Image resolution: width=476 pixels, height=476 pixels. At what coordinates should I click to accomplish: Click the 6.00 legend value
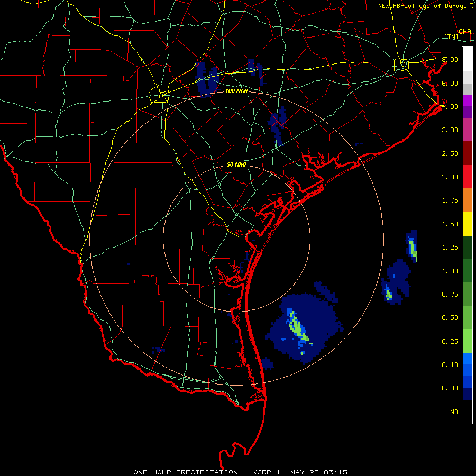[450, 83]
